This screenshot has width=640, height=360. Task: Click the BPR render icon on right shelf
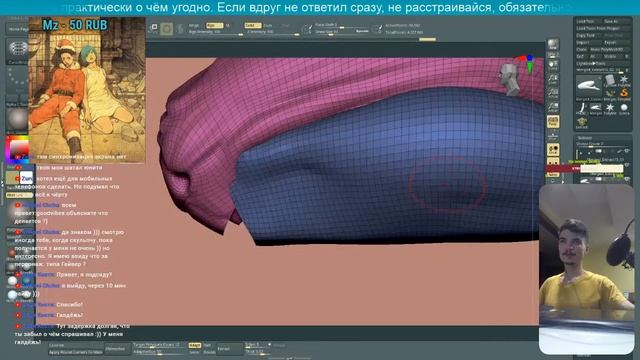click(553, 43)
